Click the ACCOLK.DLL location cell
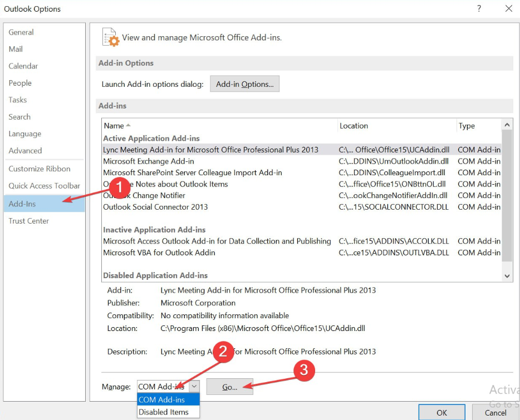 pyautogui.click(x=394, y=241)
